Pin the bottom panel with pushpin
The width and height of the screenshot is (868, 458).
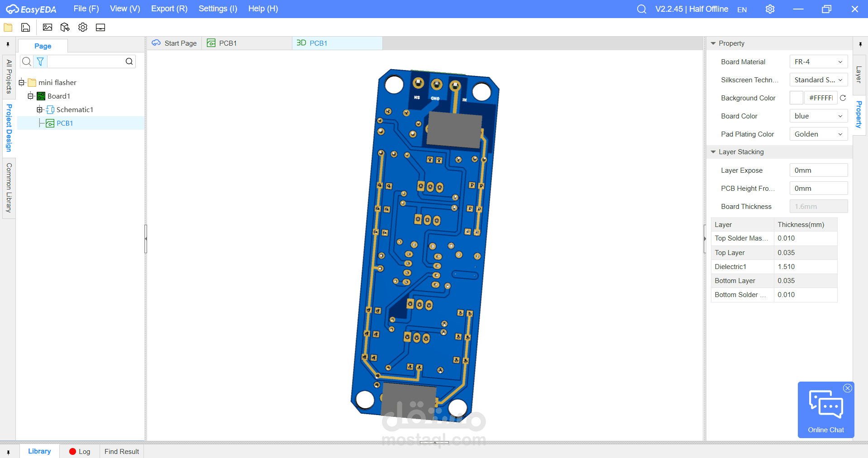(x=8, y=452)
